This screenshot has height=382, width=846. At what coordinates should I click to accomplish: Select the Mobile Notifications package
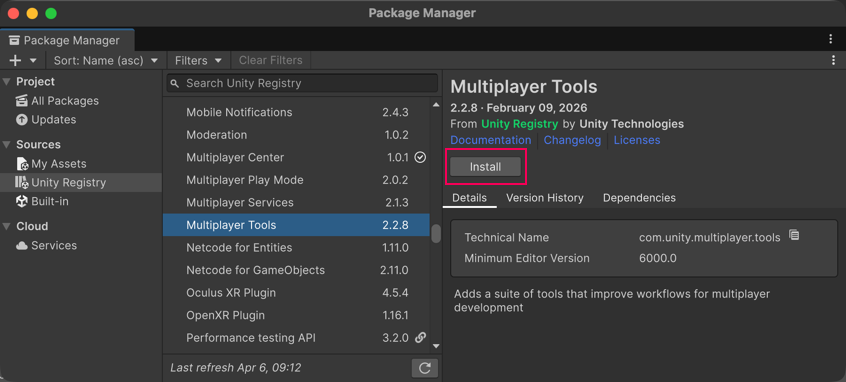tap(296, 112)
